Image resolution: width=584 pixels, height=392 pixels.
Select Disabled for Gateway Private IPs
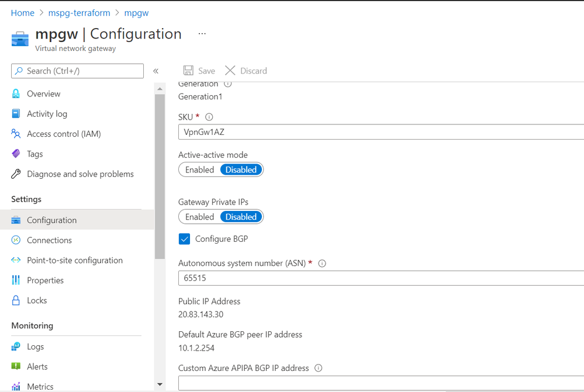[241, 217]
